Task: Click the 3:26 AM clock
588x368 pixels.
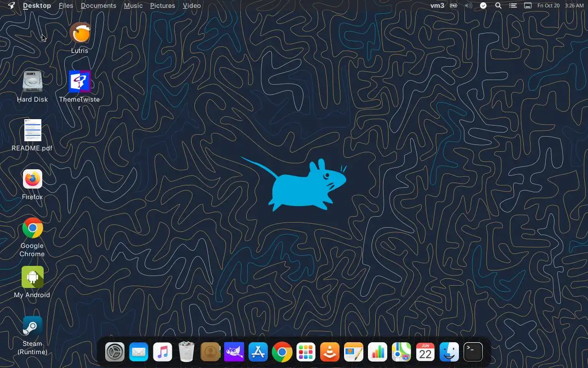Action: [574, 6]
